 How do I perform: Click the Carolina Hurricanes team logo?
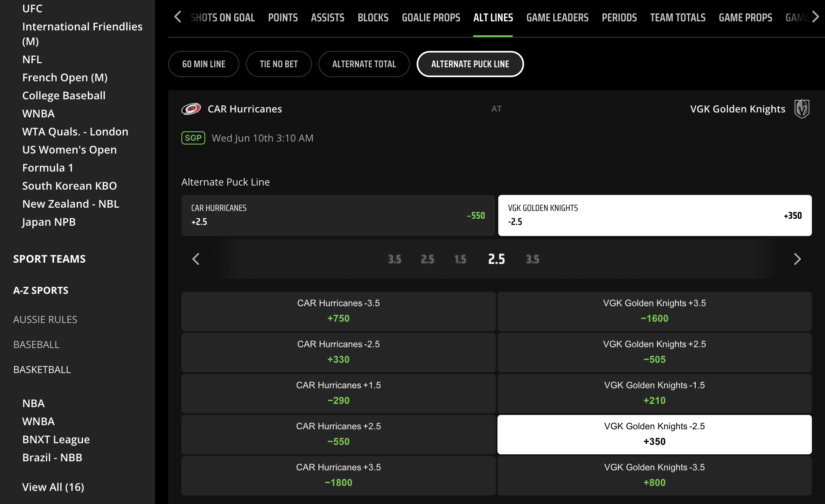click(191, 109)
